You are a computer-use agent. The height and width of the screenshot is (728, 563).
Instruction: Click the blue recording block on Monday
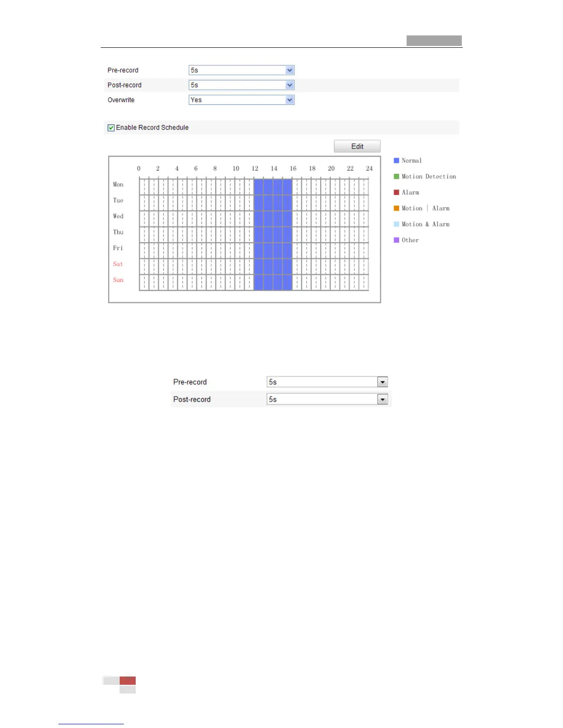[x=273, y=187]
